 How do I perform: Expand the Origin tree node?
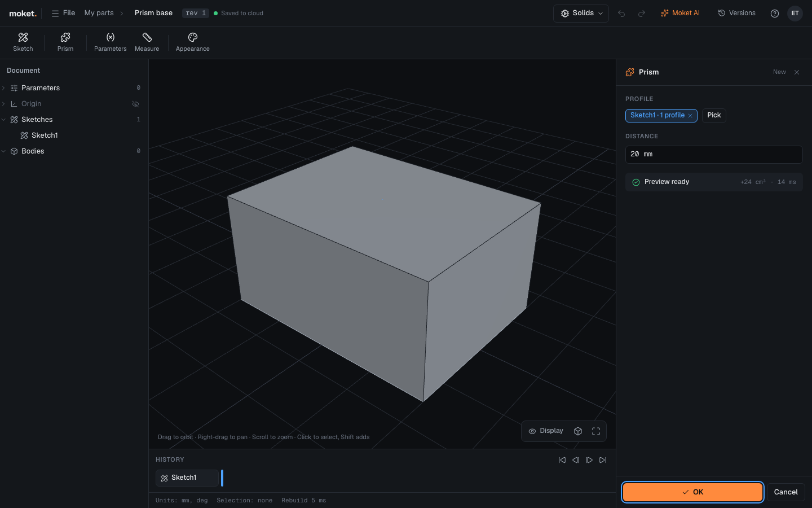(x=4, y=104)
